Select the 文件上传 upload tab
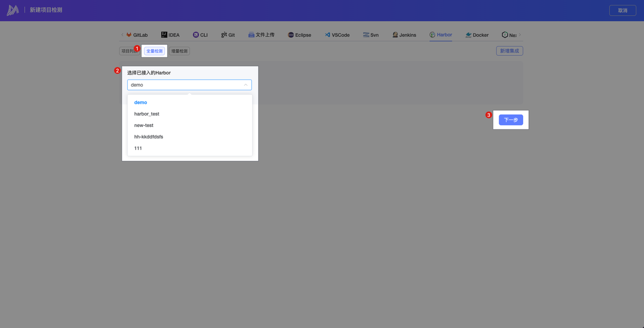Viewport: 644px width, 328px height. 261,35
